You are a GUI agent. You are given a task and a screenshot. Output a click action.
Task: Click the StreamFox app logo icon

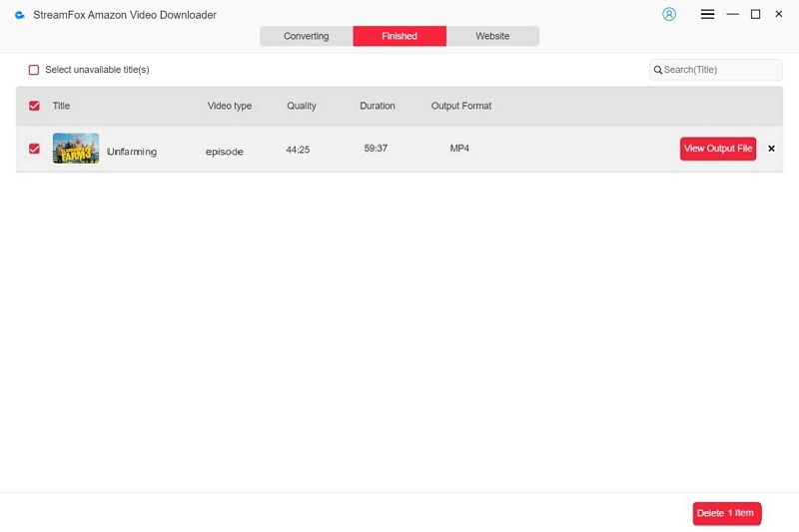tap(20, 15)
